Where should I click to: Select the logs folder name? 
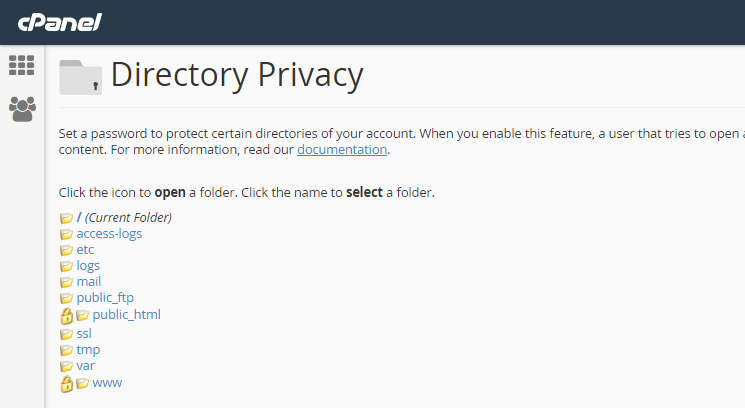pyautogui.click(x=88, y=266)
